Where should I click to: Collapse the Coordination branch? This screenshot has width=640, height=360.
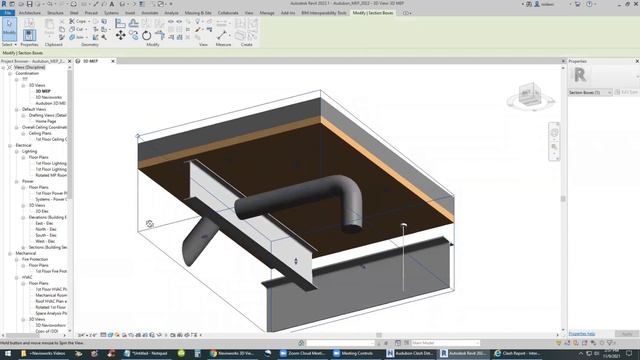click(x=10, y=73)
